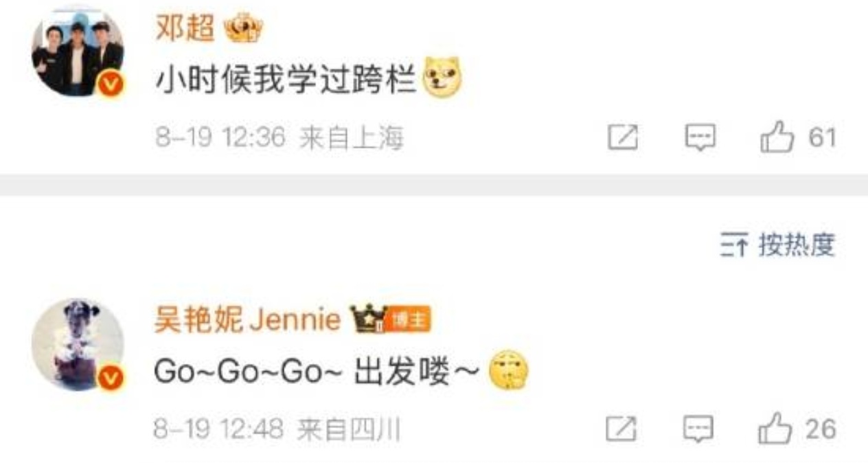Click the doge emoji in 邓超's comment
The width and height of the screenshot is (868, 463).
pyautogui.click(x=442, y=80)
